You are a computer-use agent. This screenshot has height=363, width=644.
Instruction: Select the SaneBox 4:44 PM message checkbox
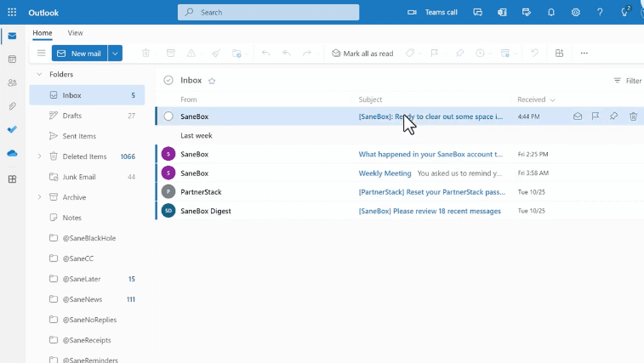168,116
